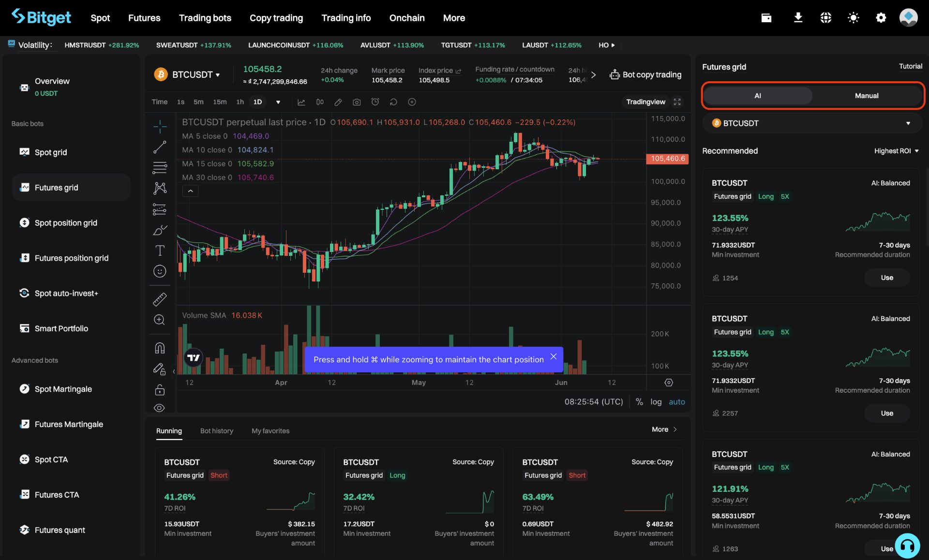Toggle light theme with sun icon

[854, 18]
